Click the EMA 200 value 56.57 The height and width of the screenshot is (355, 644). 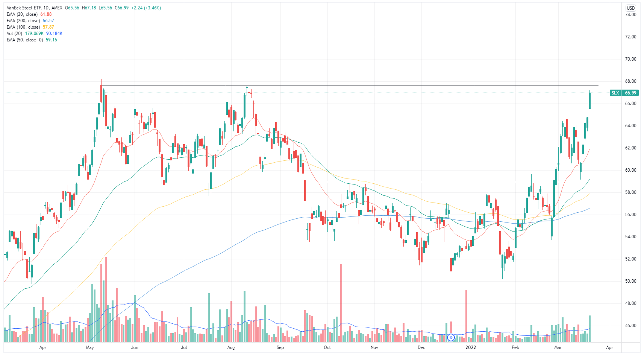coord(48,21)
